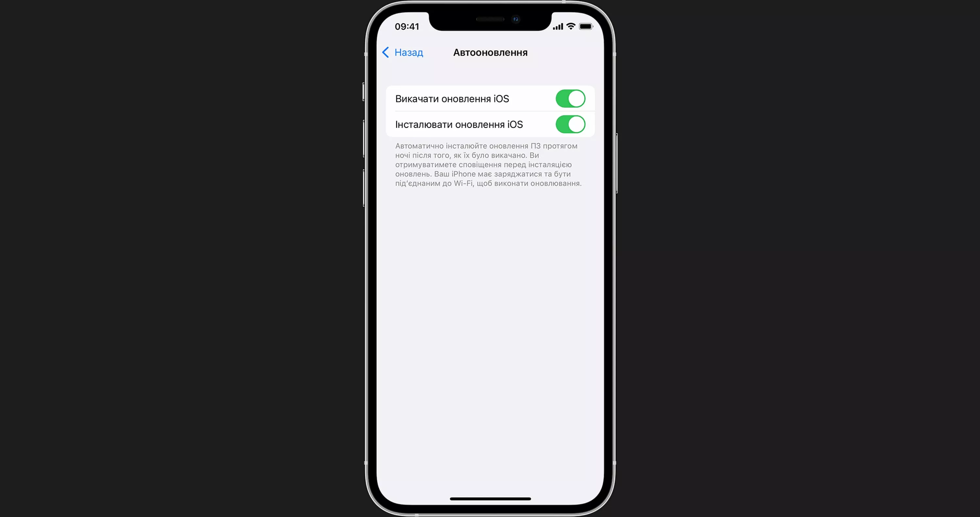Tap the back 'Назад' button

coord(404,53)
